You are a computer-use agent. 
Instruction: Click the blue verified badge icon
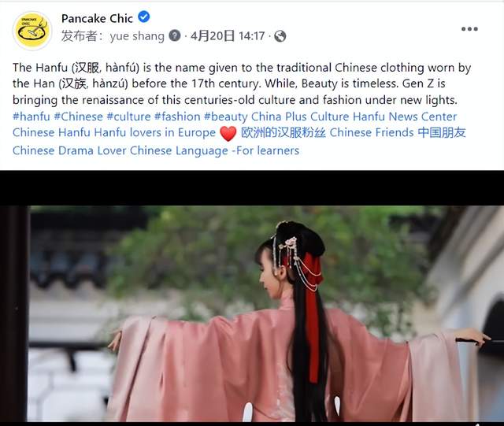coord(143,17)
